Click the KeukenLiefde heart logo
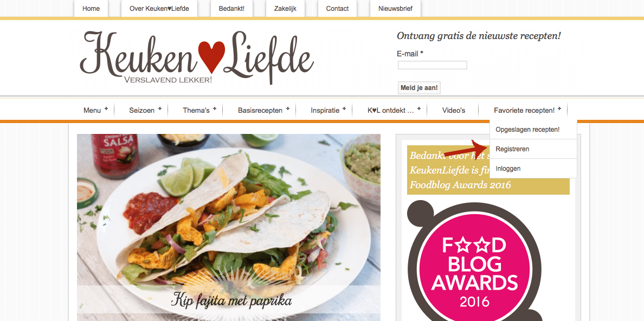This screenshot has width=644, height=321. pyautogui.click(x=197, y=57)
